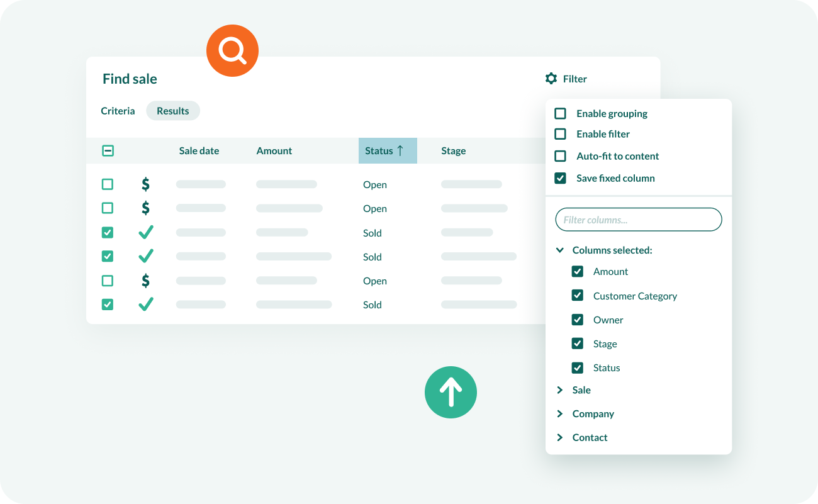Click the dollar icon in second row
The image size is (818, 504).
(145, 208)
